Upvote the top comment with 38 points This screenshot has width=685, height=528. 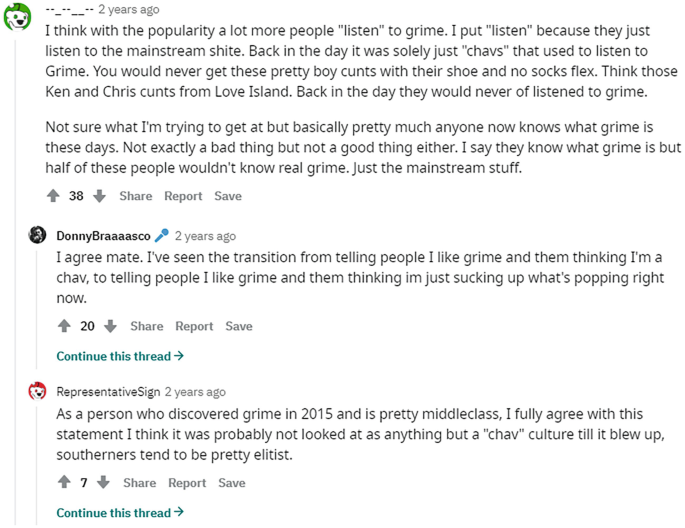tap(53, 196)
